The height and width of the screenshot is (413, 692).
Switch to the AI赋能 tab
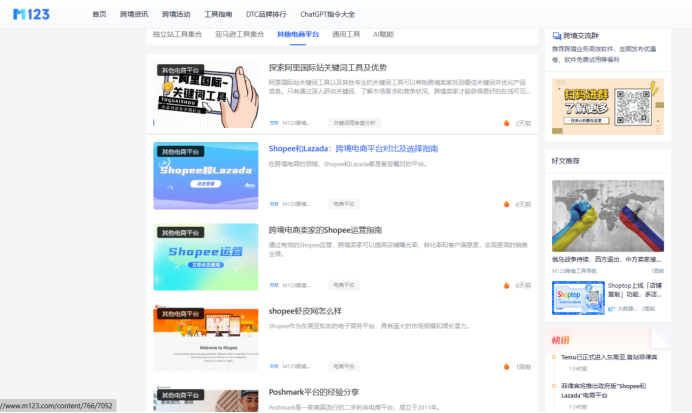point(383,34)
